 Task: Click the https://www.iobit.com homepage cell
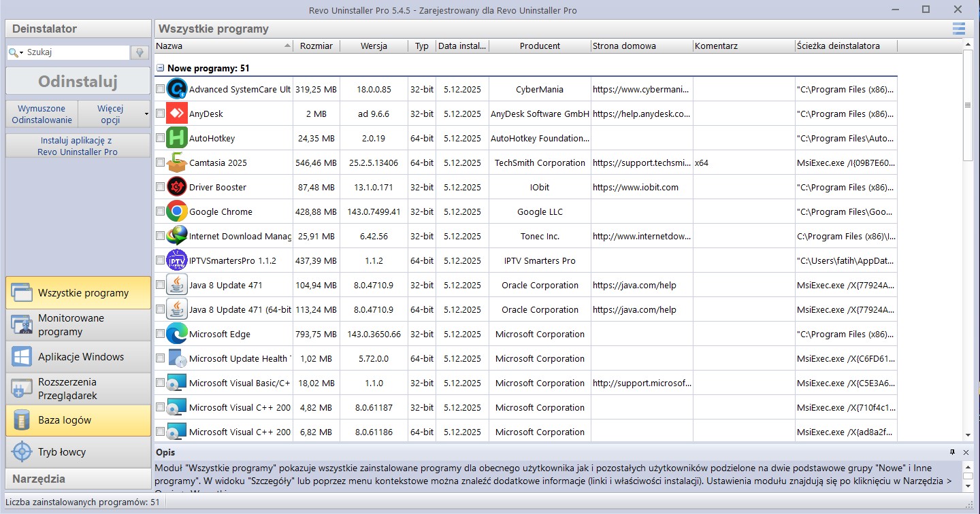(642, 187)
